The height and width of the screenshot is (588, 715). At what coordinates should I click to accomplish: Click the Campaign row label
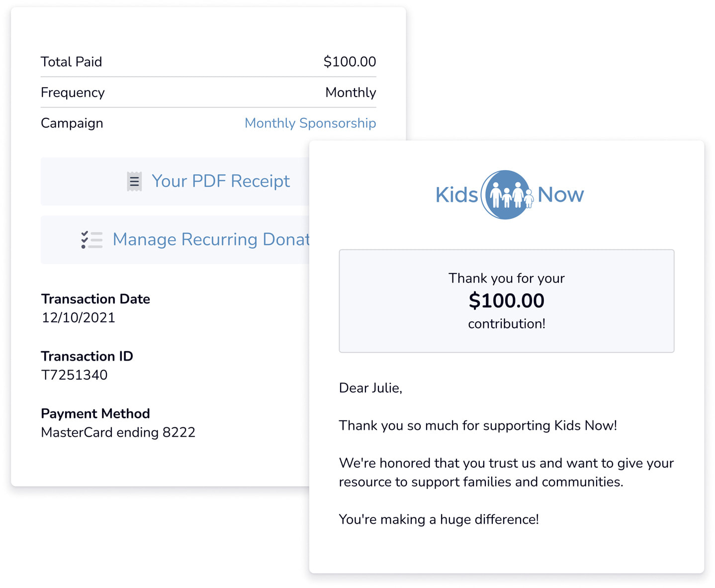click(72, 123)
